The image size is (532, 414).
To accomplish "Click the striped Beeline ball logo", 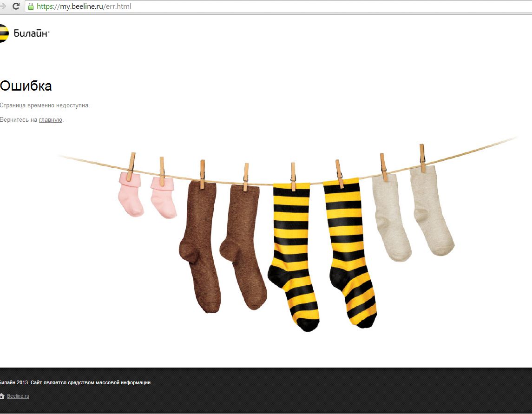I will pos(3,33).
